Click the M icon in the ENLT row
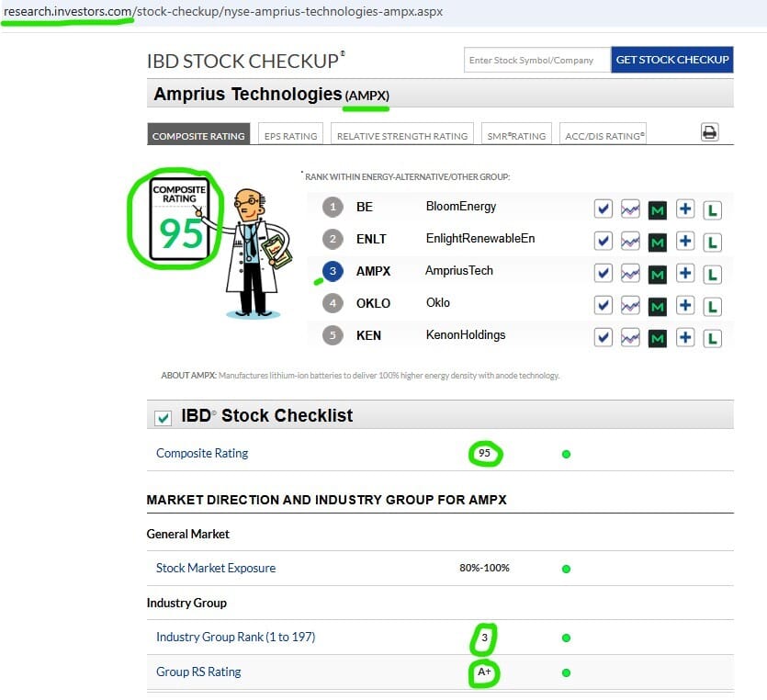 tap(658, 243)
